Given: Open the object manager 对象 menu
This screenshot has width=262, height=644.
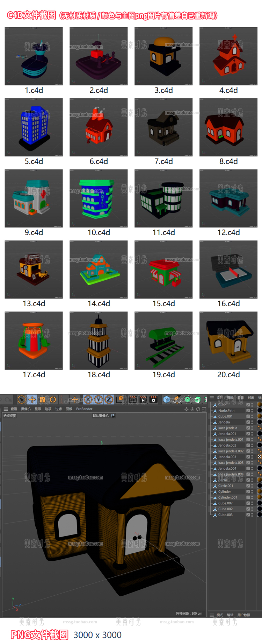Looking at the screenshot, I should [x=251, y=398].
